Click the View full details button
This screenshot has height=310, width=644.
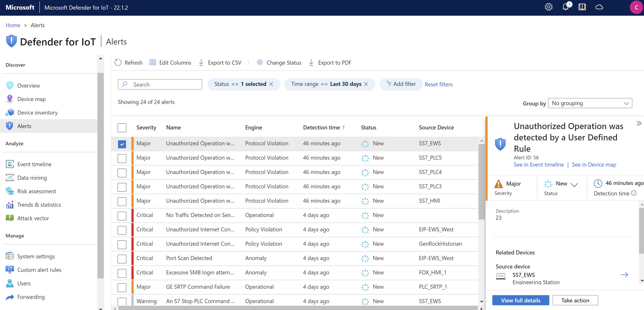pyautogui.click(x=520, y=300)
